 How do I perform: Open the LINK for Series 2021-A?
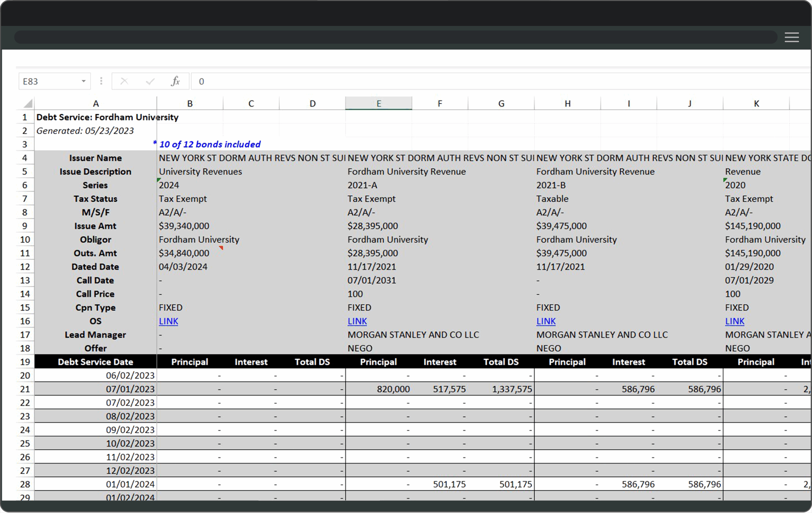pyautogui.click(x=357, y=321)
